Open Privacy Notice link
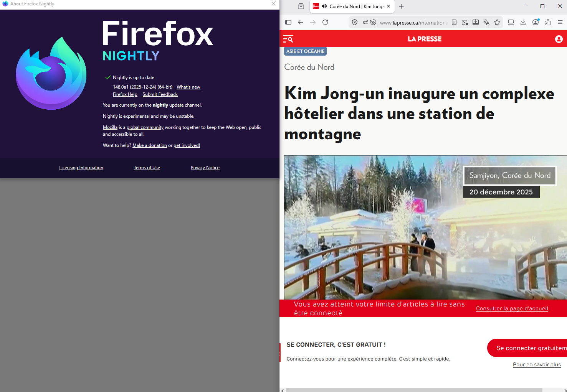This screenshot has width=567, height=392. pos(205,168)
